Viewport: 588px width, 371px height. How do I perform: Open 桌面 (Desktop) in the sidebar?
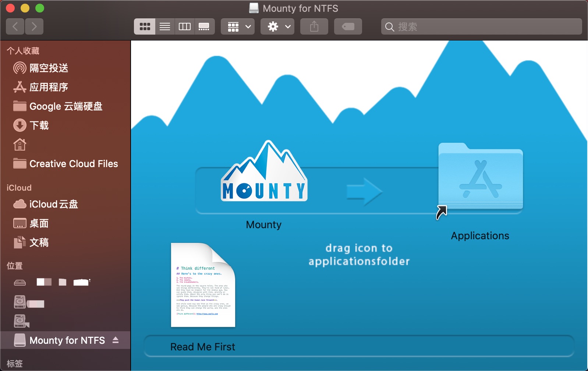[x=65, y=223]
